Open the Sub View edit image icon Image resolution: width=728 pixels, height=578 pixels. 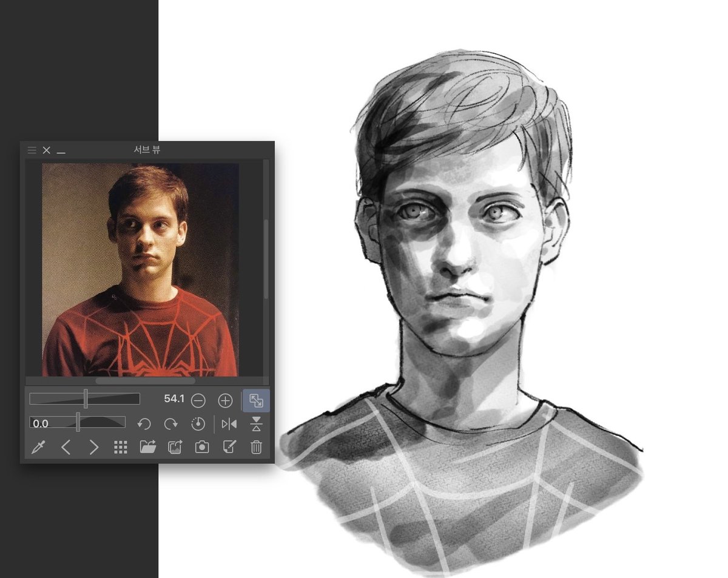point(229,448)
